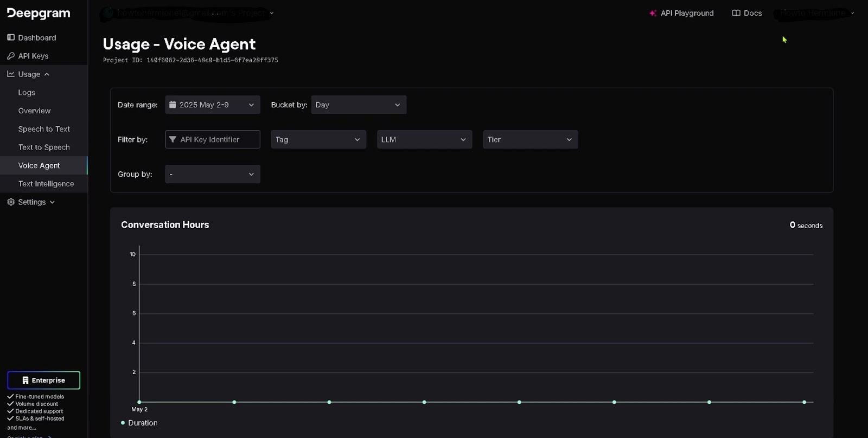Click the Docs book icon

tap(736, 13)
